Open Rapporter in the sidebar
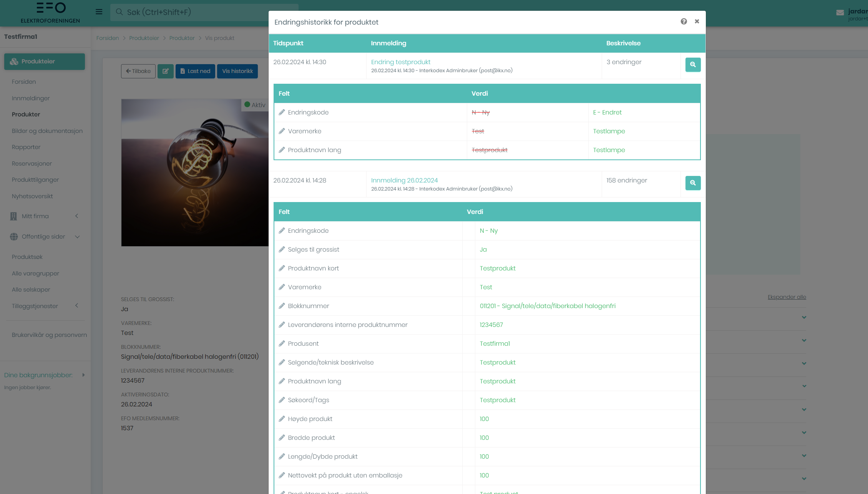Image resolution: width=868 pixels, height=494 pixels. (26, 147)
